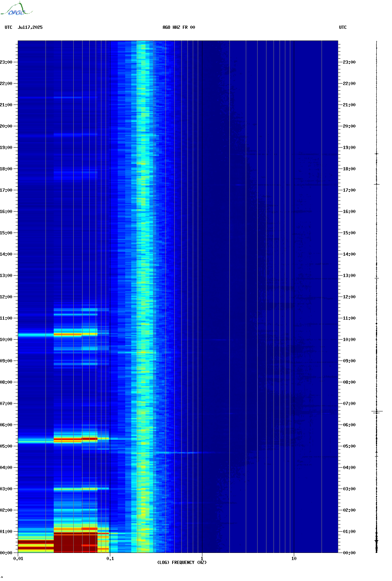Click the 05:00 label on the left time axis
The image size is (392, 581).
(6, 446)
